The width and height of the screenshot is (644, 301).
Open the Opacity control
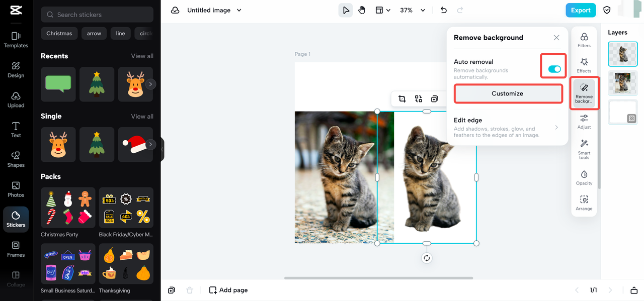(x=584, y=177)
